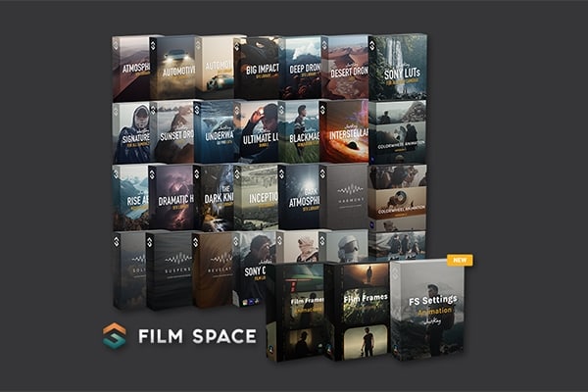Select the brown Revelation sound box
This screenshot has width=588, height=392.
[x=213, y=270]
